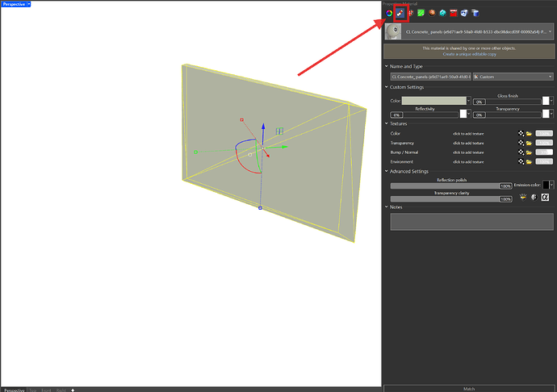
Task: Open the red box properties icon
Action: click(x=454, y=13)
